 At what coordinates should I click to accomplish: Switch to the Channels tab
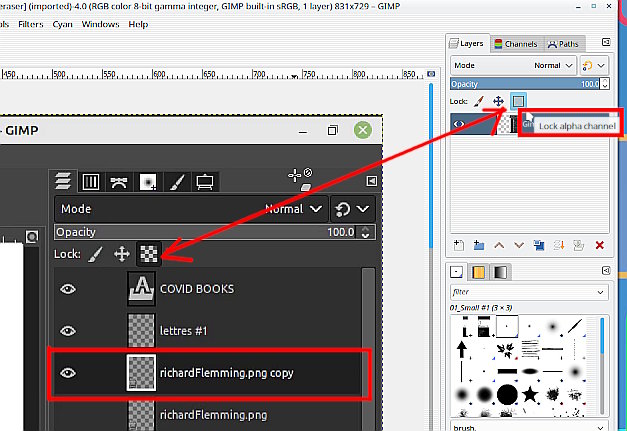pyautogui.click(x=516, y=44)
